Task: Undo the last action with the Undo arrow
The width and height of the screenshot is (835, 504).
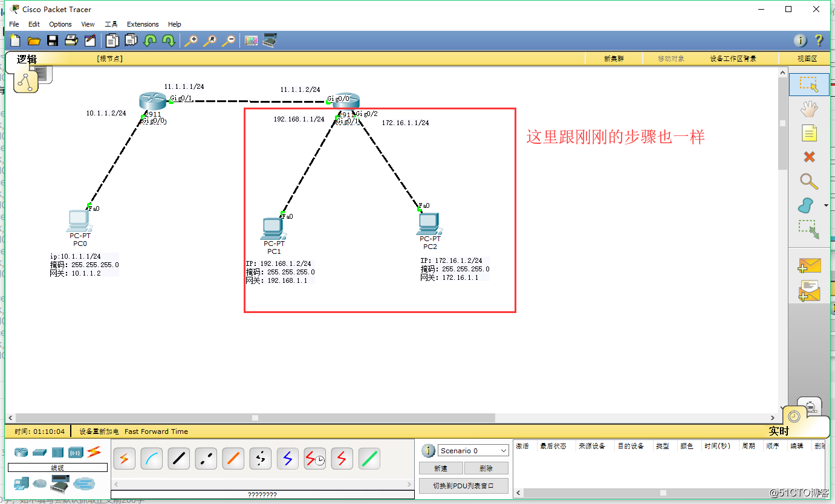Action: pyautogui.click(x=150, y=41)
